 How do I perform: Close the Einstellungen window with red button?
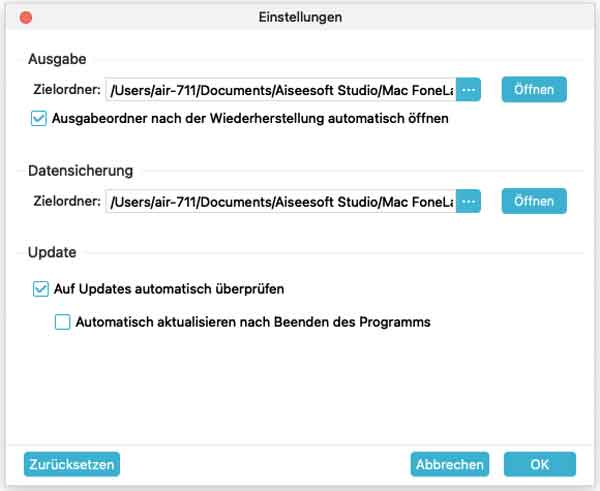coord(26,17)
